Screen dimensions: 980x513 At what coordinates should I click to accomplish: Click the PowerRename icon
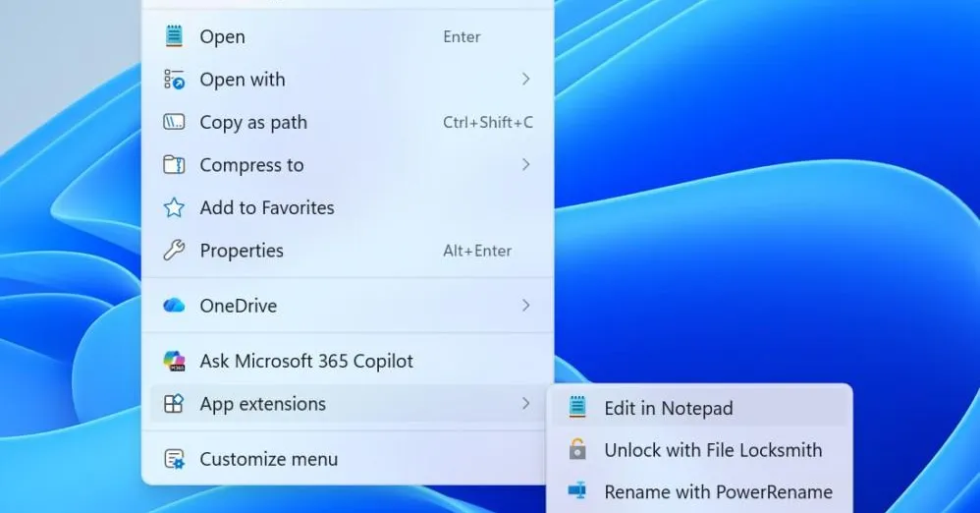click(x=577, y=491)
